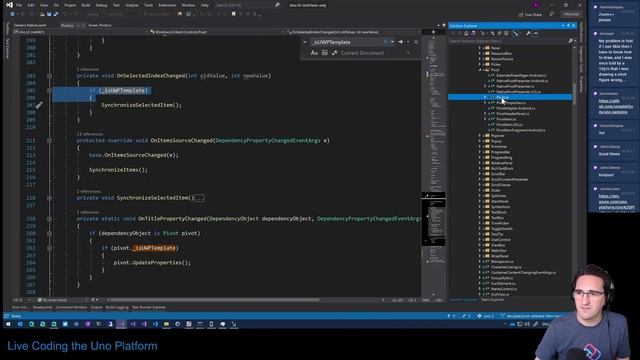Open the project navigation dropdown of the editor
Viewport: 640px width, 360px height.
click(80, 32)
